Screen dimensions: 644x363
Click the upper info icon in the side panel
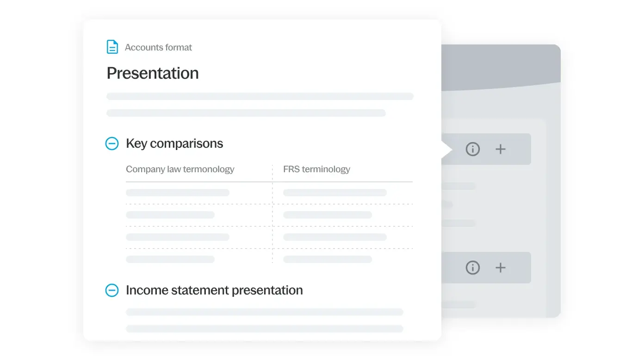click(472, 149)
